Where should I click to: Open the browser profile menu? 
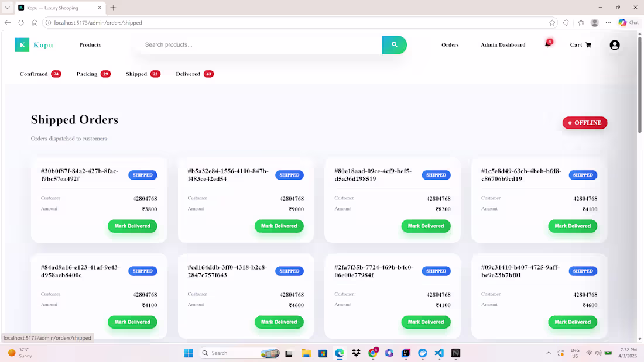click(594, 22)
